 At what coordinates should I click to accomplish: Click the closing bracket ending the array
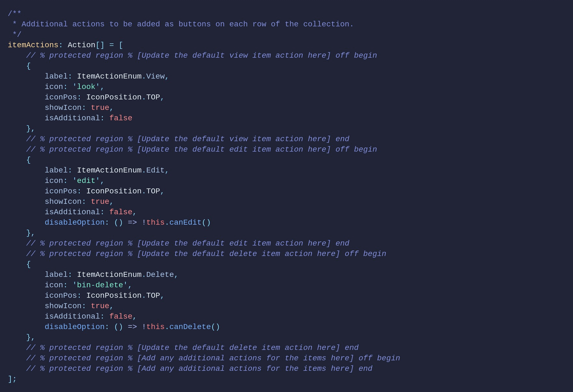[x=10, y=379]
